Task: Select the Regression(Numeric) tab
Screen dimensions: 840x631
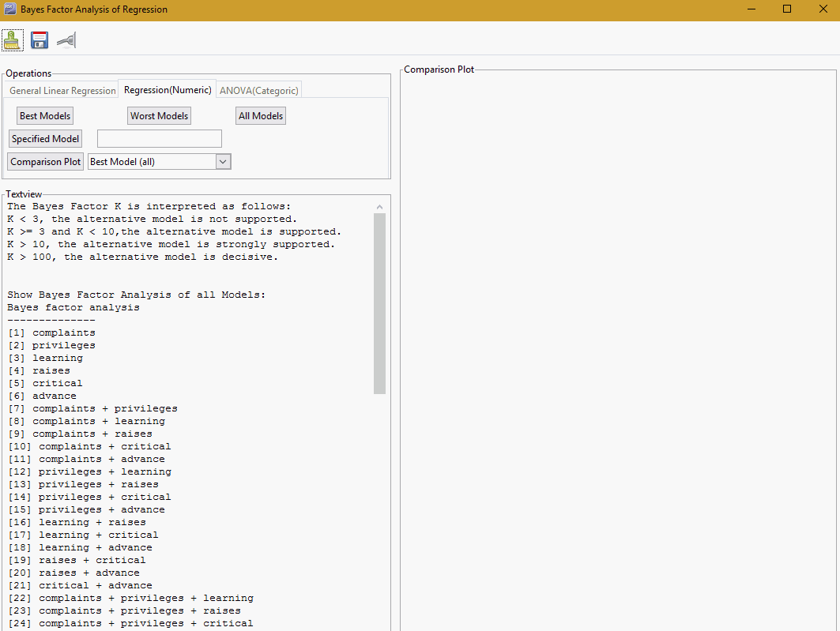Action: click(x=168, y=90)
